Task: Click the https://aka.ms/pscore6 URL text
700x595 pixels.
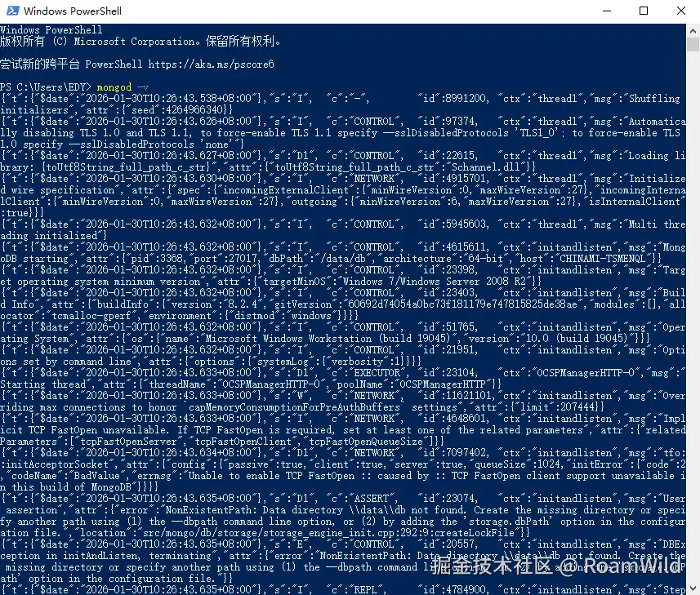Action: coord(212,64)
